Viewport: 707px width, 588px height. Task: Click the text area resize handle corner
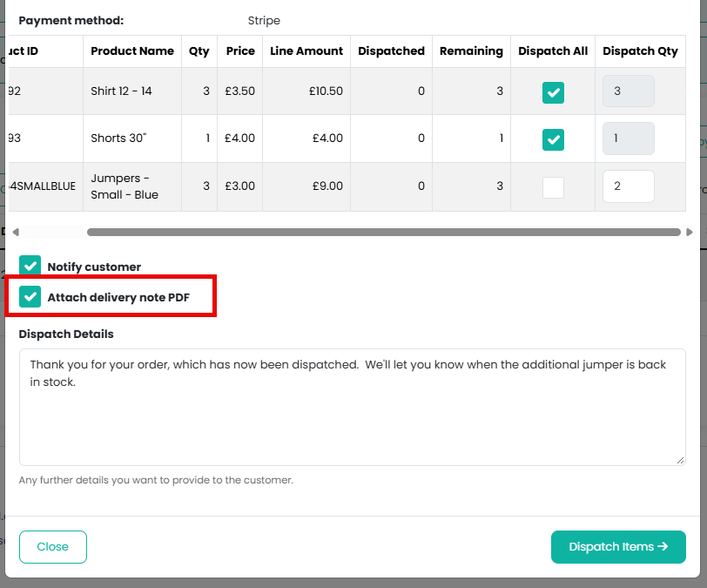click(x=680, y=460)
